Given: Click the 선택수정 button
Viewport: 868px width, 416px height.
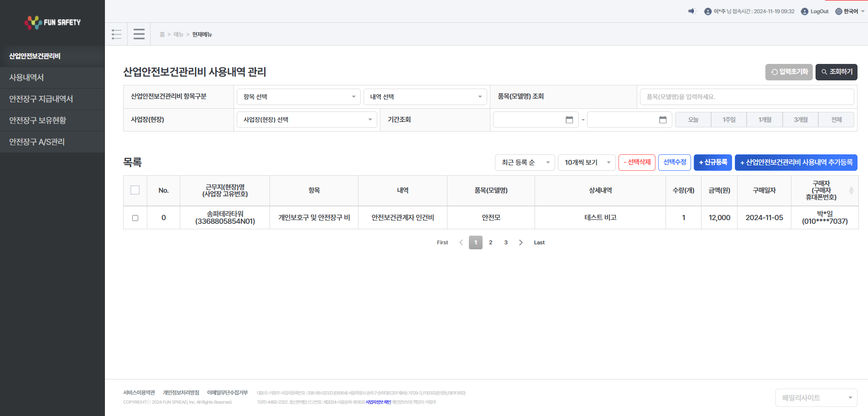Looking at the screenshot, I should pyautogui.click(x=675, y=163).
